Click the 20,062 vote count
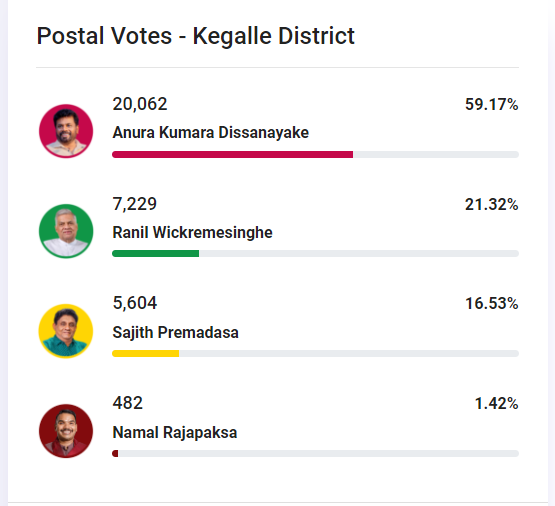The height and width of the screenshot is (506, 555). coord(140,104)
